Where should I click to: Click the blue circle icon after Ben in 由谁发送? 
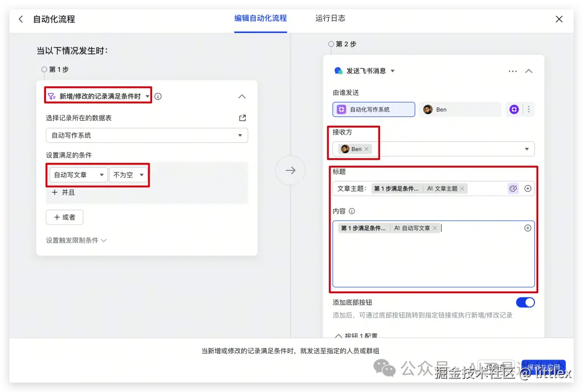513,109
